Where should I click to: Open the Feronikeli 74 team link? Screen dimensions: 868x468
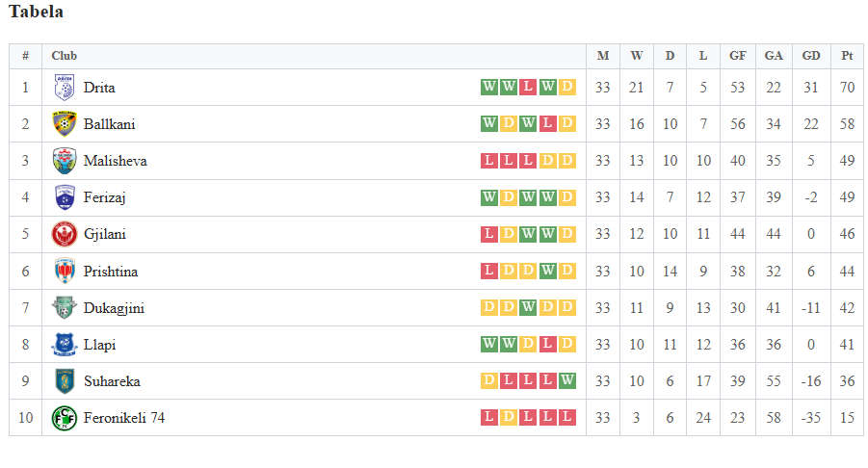click(124, 418)
